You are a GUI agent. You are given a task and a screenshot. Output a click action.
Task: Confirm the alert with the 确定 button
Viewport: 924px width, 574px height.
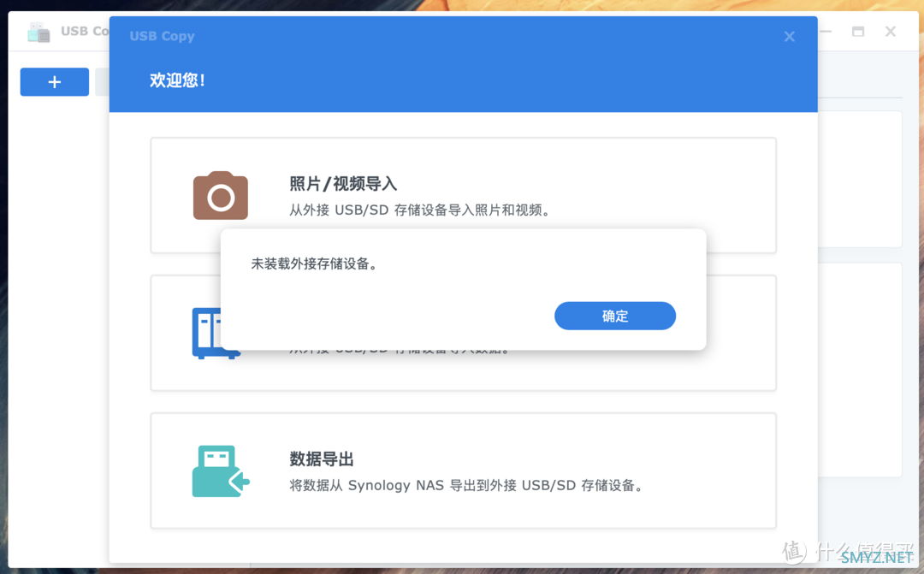click(x=614, y=316)
